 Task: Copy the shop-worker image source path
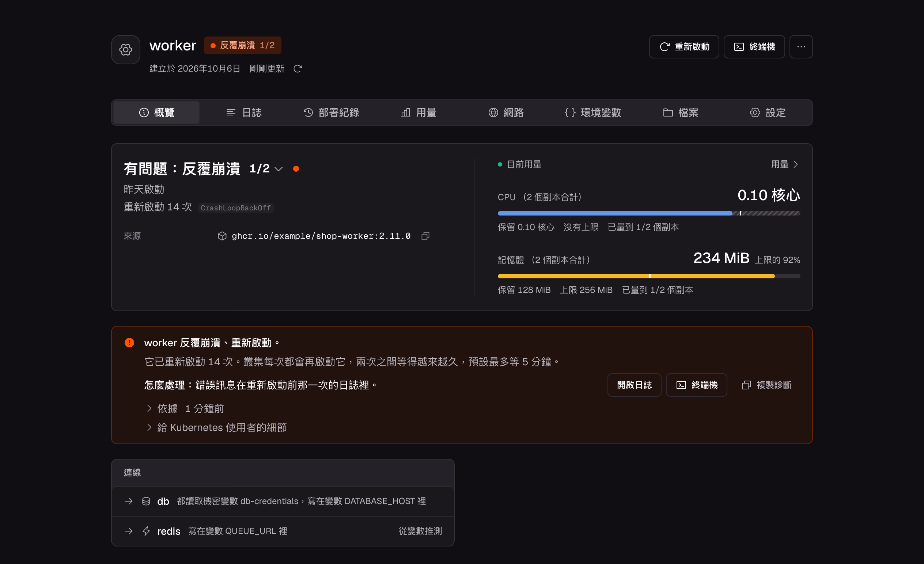425,236
